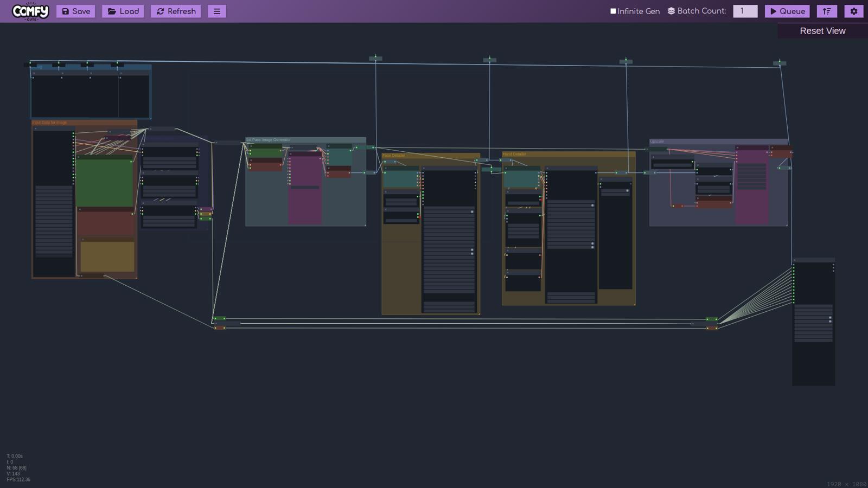The width and height of the screenshot is (868, 488).
Task: Select the teal node in Face Detailer group
Action: tap(401, 177)
